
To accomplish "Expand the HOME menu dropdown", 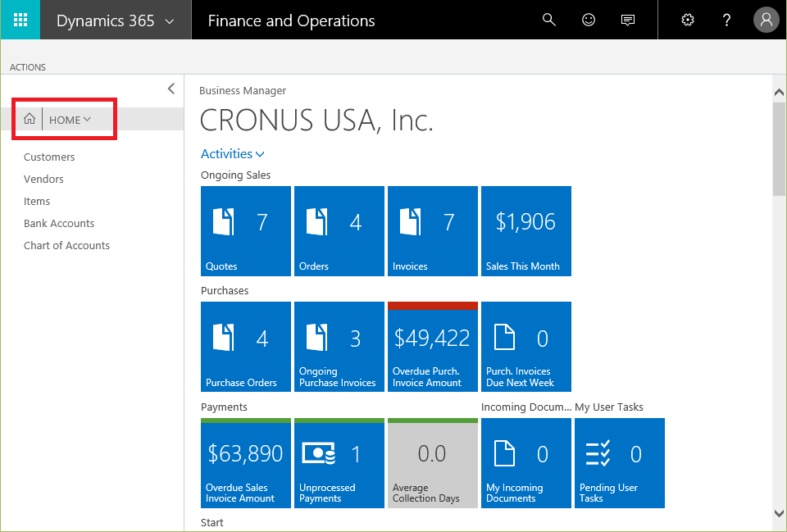I will pos(70,120).
